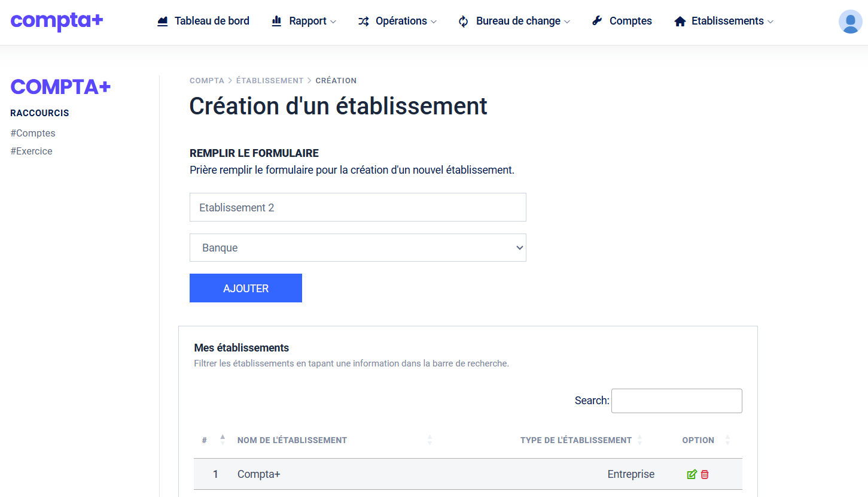Delete the Compta+ establishment via the red trash icon
This screenshot has width=868, height=497.
pos(705,474)
